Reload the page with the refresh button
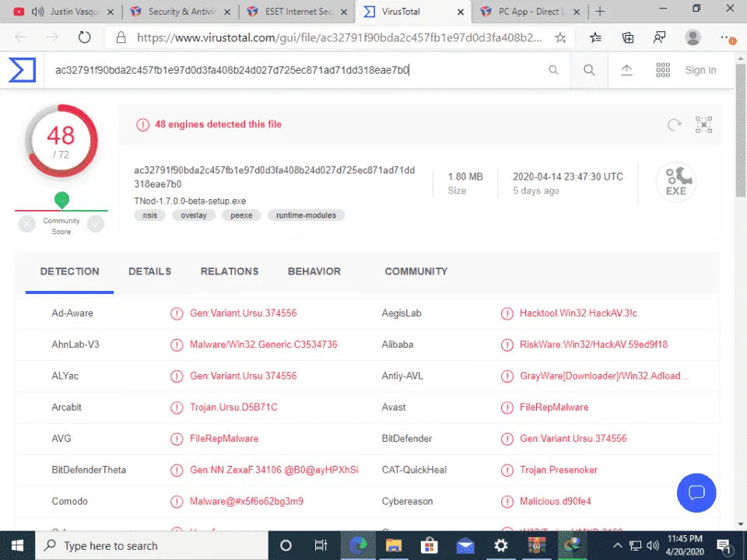747x560 pixels. [84, 37]
